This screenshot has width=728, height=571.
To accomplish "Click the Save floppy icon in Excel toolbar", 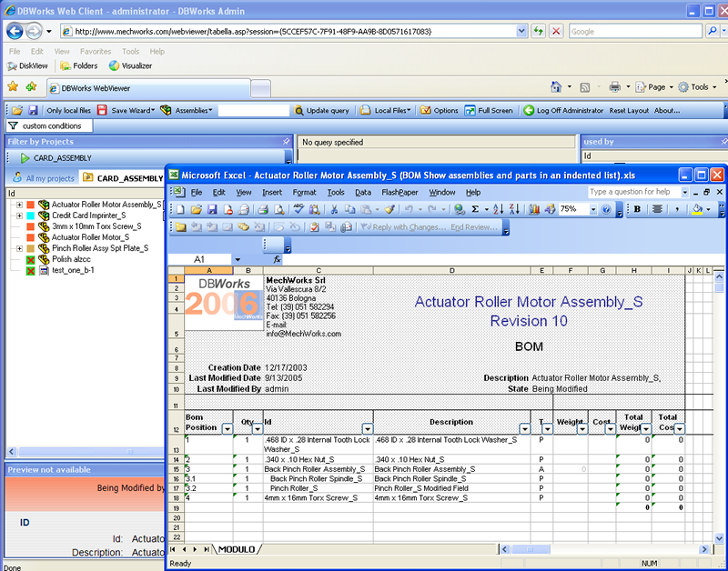I will (212, 210).
